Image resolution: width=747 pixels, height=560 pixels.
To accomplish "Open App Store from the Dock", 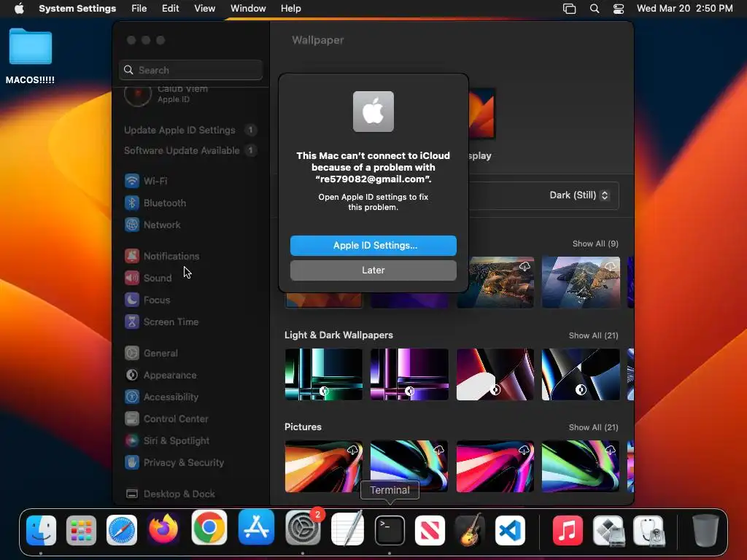I will (256, 528).
